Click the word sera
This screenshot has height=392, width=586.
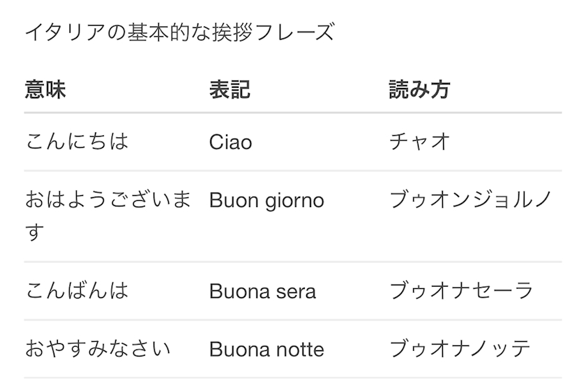pos(296,291)
